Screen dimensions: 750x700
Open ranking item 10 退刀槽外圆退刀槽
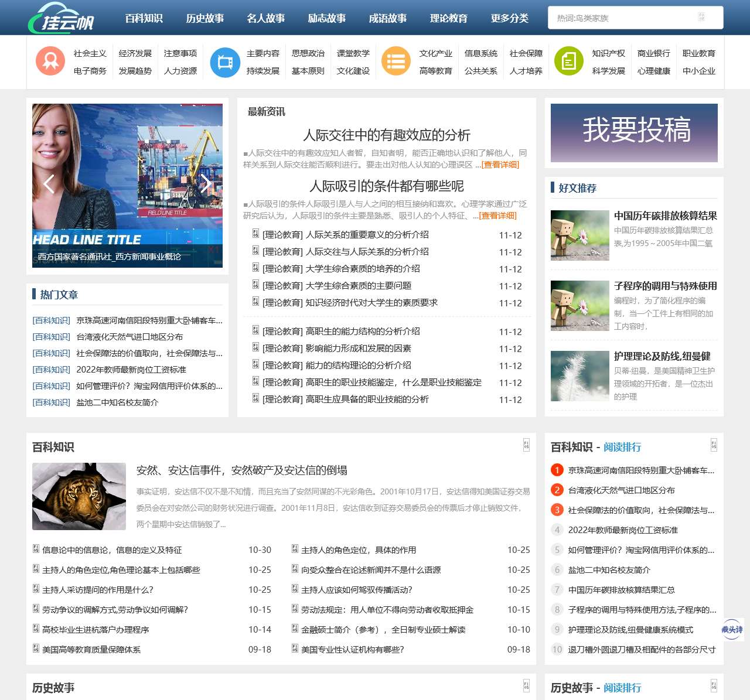coord(642,650)
